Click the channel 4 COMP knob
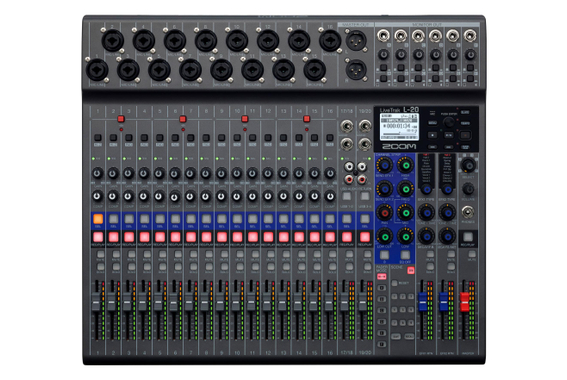The image size is (567, 380). point(144,196)
